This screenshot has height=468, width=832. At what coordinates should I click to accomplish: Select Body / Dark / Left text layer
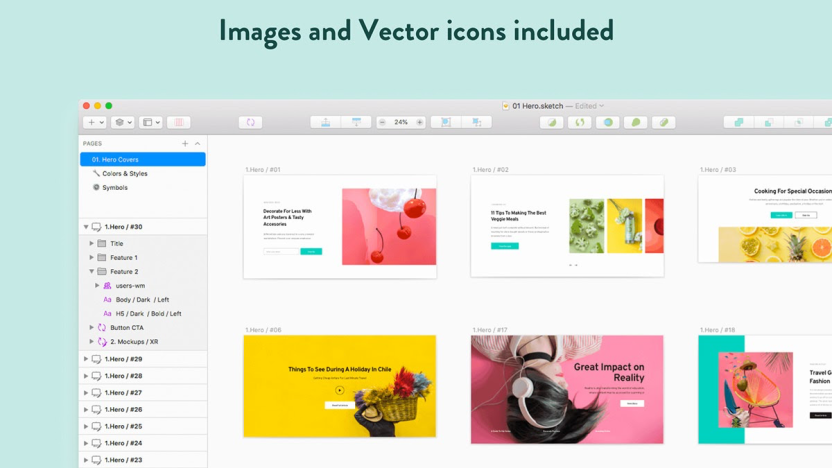pos(143,300)
